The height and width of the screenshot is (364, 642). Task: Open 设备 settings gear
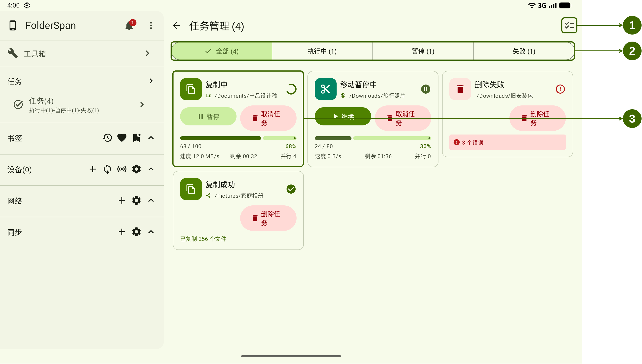click(x=136, y=169)
